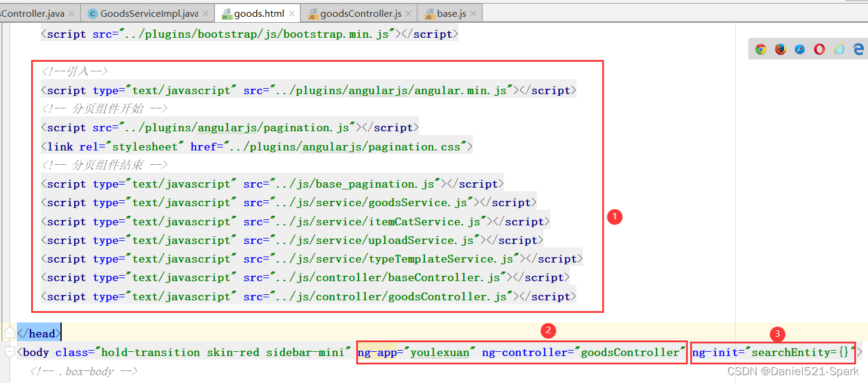868x383 pixels.
Task: Click the <!-- .box-body --> comment
Action: tap(84, 372)
